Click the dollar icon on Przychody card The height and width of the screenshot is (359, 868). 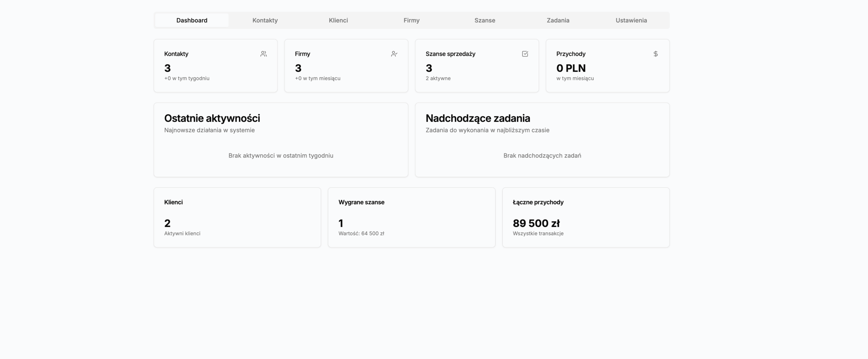656,54
